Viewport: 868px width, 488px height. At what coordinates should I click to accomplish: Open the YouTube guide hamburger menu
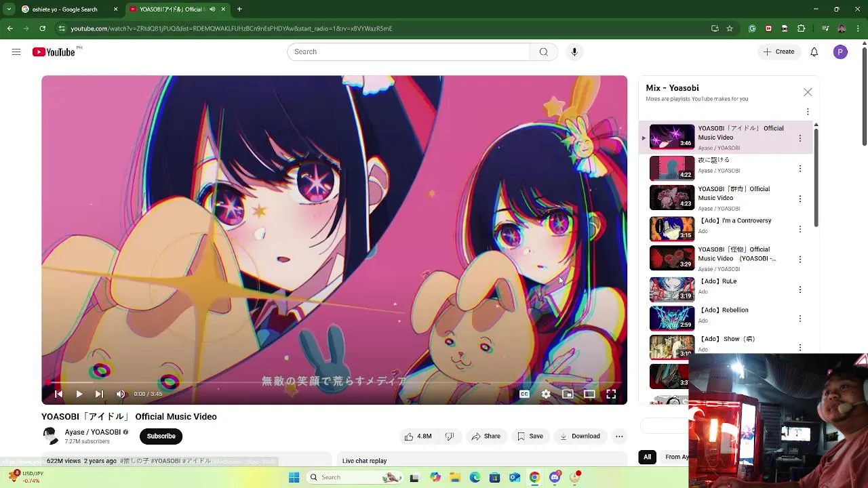[x=16, y=52]
